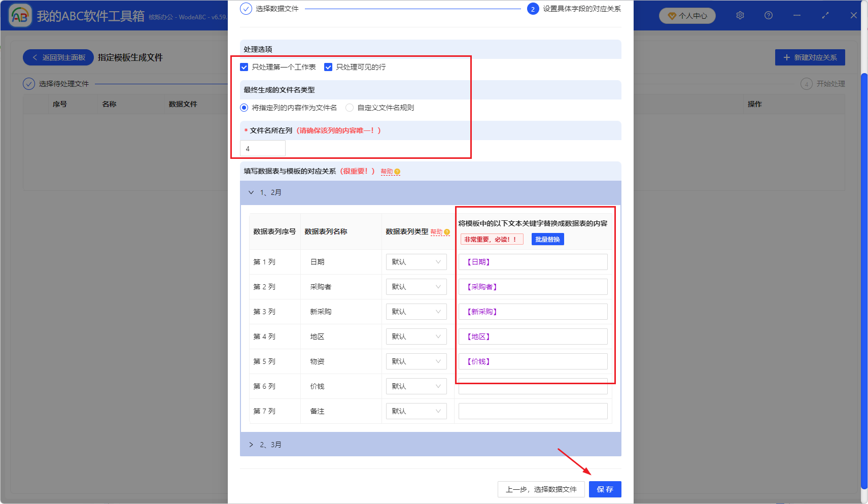This screenshot has height=504, width=868.
Task: Open the settings gear in the title bar
Action: point(740,15)
